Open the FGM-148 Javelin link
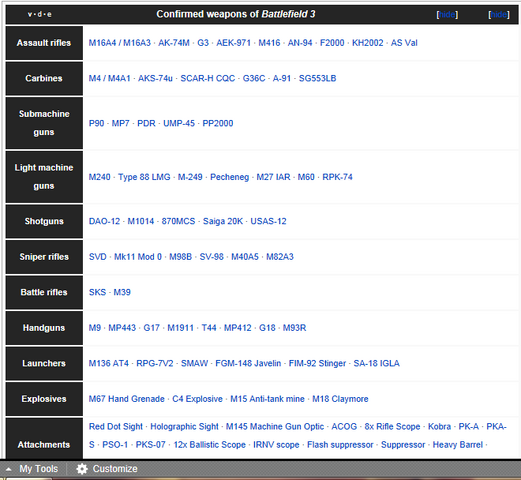 (248, 363)
